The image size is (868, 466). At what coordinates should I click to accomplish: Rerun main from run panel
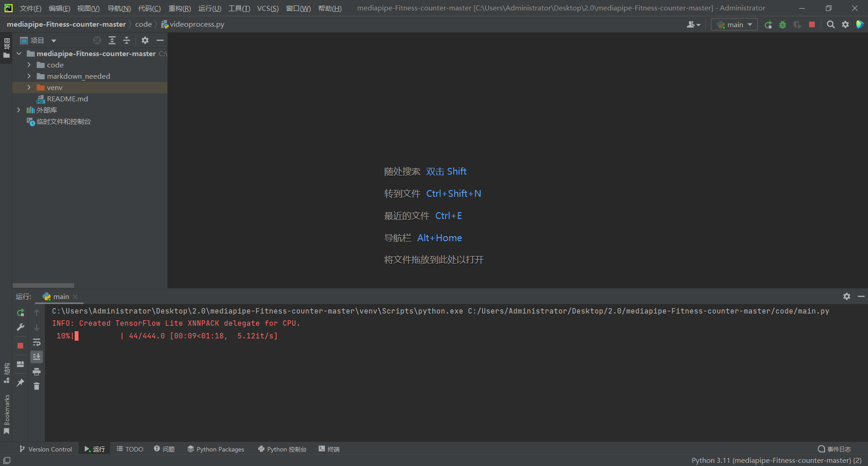pyautogui.click(x=20, y=313)
